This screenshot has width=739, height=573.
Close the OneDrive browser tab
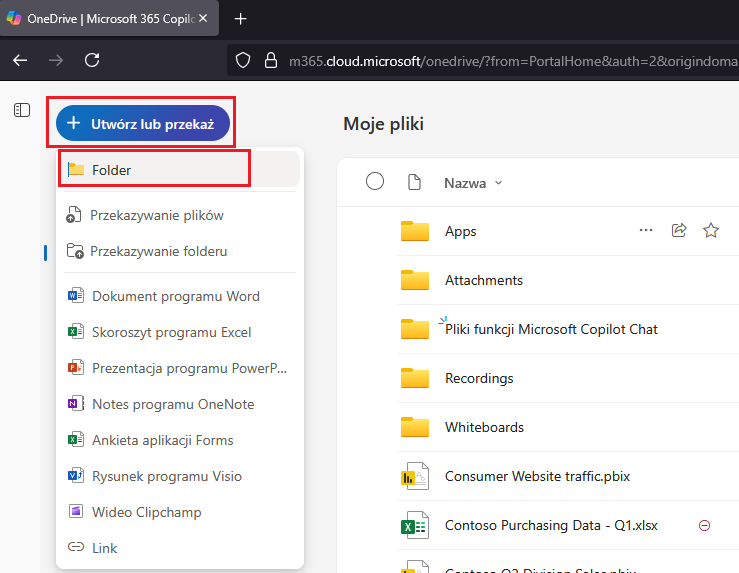click(x=203, y=18)
